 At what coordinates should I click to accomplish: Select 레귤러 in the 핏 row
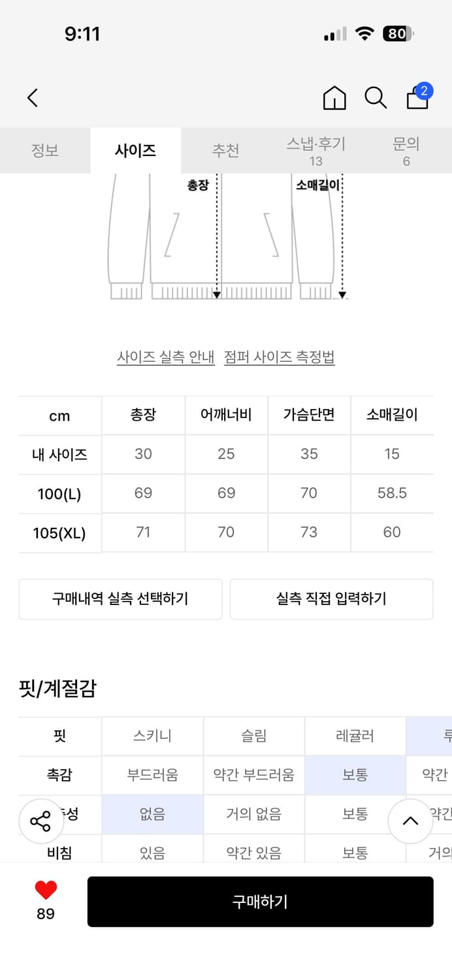pos(355,736)
